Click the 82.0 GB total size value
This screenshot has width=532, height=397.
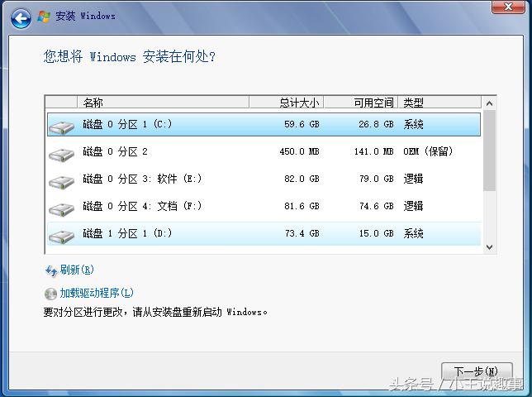302,179
